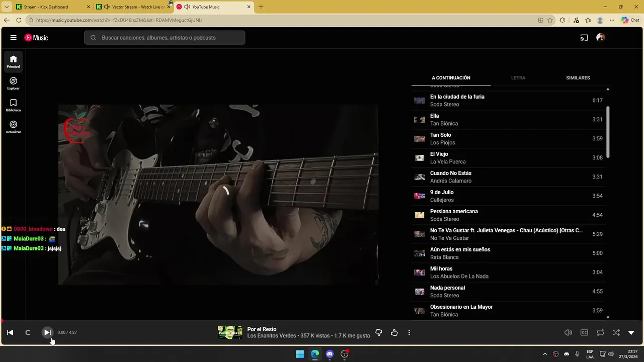Switch to Vector Stream browser tab
This screenshot has height=362, width=644.
(133, 7)
